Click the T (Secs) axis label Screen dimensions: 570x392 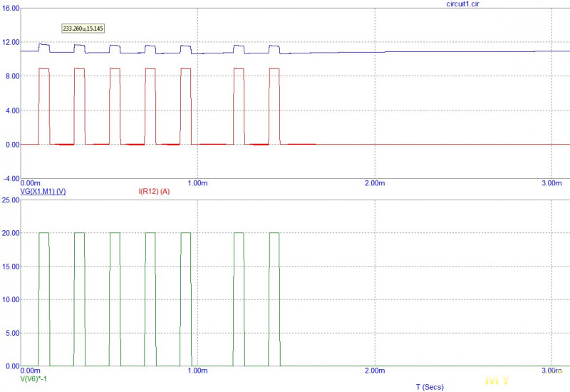[429, 386]
